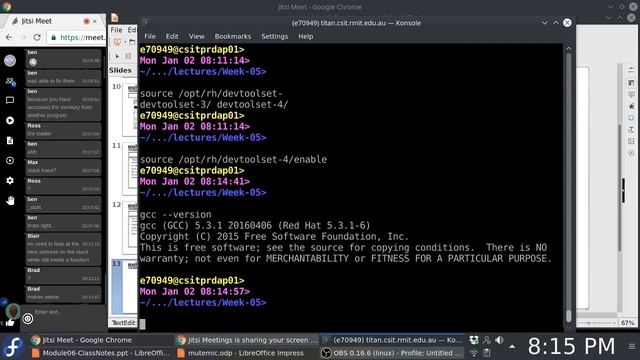Open Konsole Help menu

click(305, 36)
